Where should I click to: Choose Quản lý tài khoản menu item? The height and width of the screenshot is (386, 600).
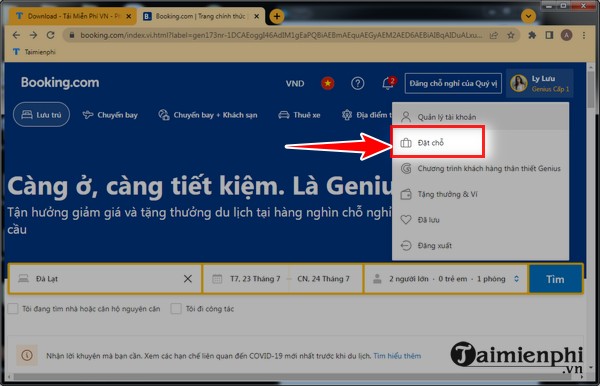point(480,117)
